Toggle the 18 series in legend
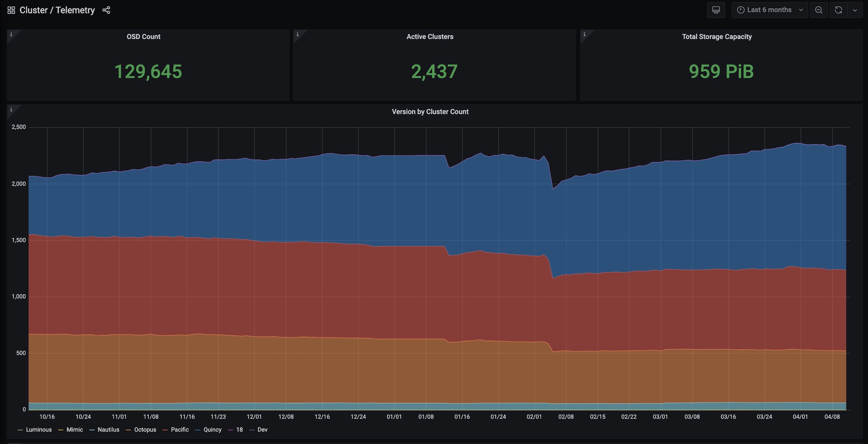The width and height of the screenshot is (868, 444). 239,430
